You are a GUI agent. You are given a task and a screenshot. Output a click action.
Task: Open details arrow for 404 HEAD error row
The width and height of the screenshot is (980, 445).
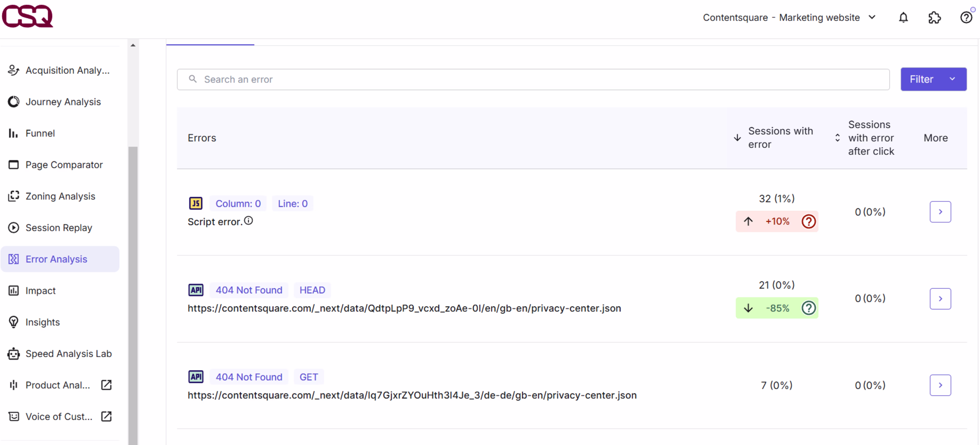(940, 298)
